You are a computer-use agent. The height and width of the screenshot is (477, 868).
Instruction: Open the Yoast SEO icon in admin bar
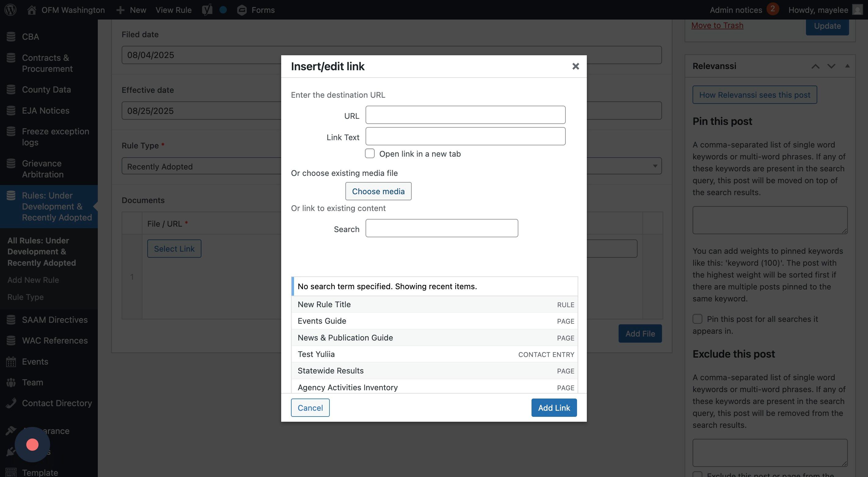point(207,10)
